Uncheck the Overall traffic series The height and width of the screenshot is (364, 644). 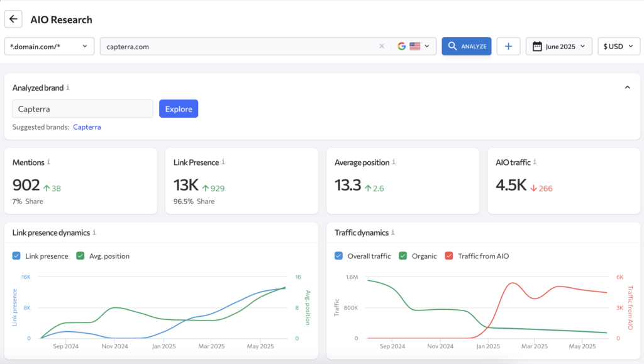(x=338, y=256)
